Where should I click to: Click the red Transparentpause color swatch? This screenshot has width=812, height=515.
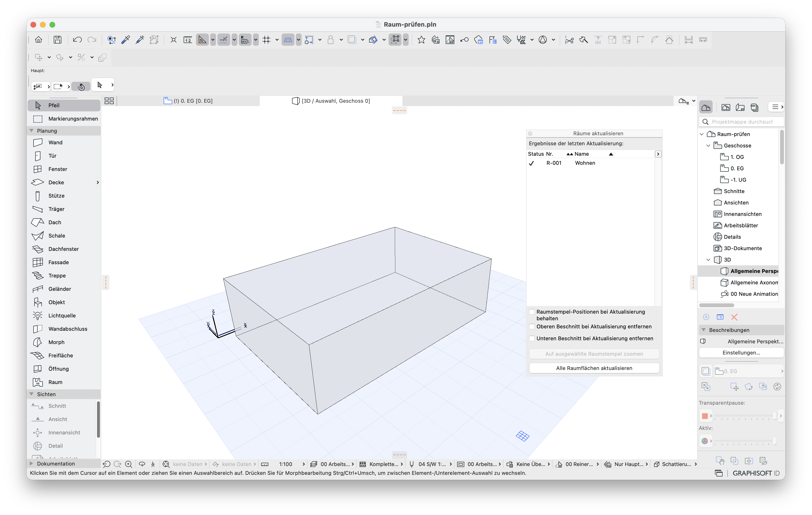[x=705, y=416]
